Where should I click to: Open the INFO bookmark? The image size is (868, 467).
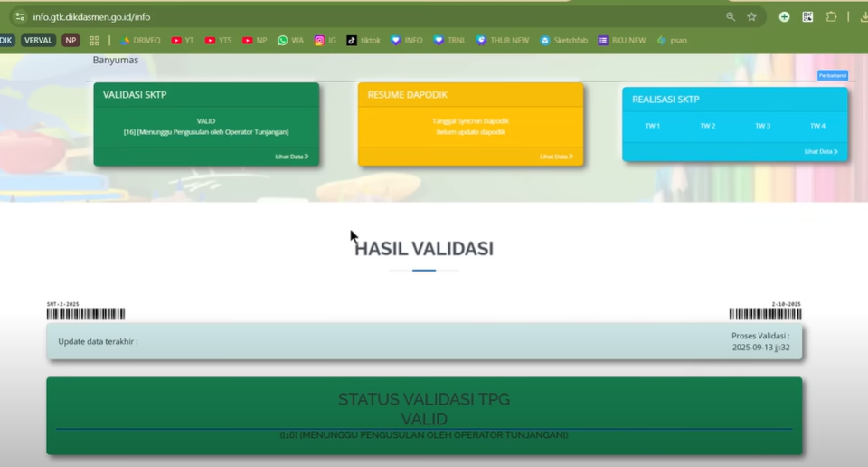pos(406,41)
